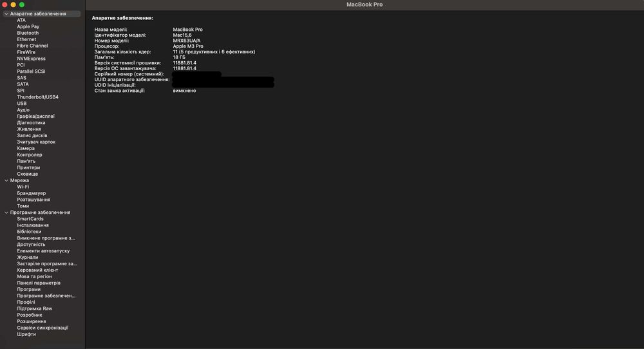The image size is (644, 349).
Task: Collapse the Програмне забезпечення section chevron
Action: click(6, 212)
